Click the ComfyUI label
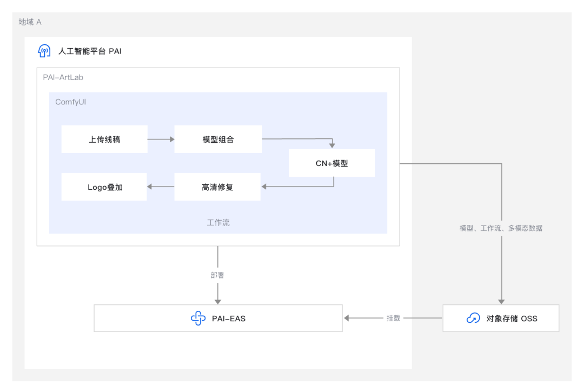The width and height of the screenshot is (584, 392). pos(70,102)
